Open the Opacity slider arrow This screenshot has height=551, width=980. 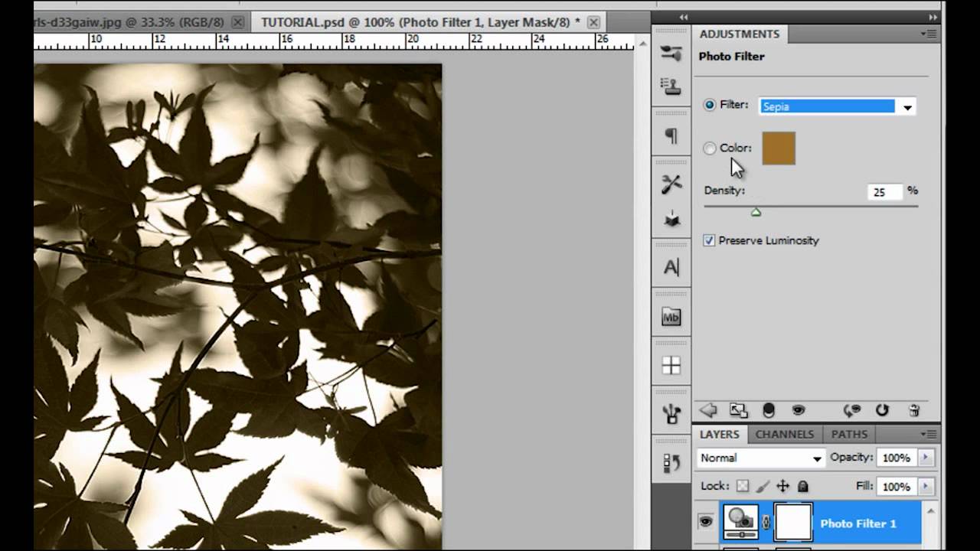(926, 458)
